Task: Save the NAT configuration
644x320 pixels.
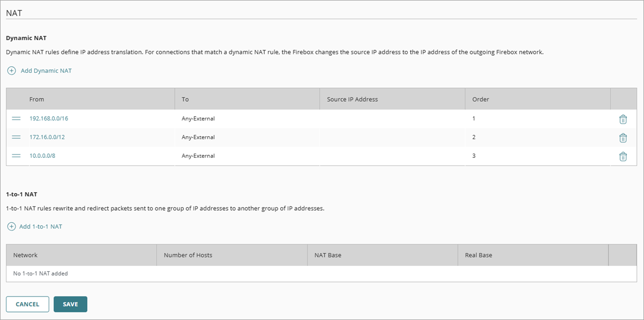Action: click(x=70, y=304)
